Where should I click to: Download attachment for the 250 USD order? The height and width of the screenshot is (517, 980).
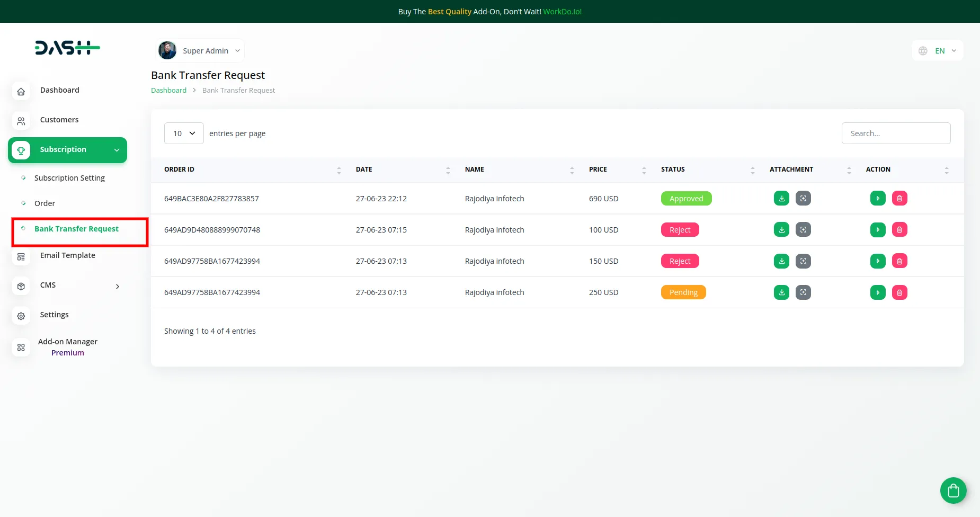tap(781, 292)
